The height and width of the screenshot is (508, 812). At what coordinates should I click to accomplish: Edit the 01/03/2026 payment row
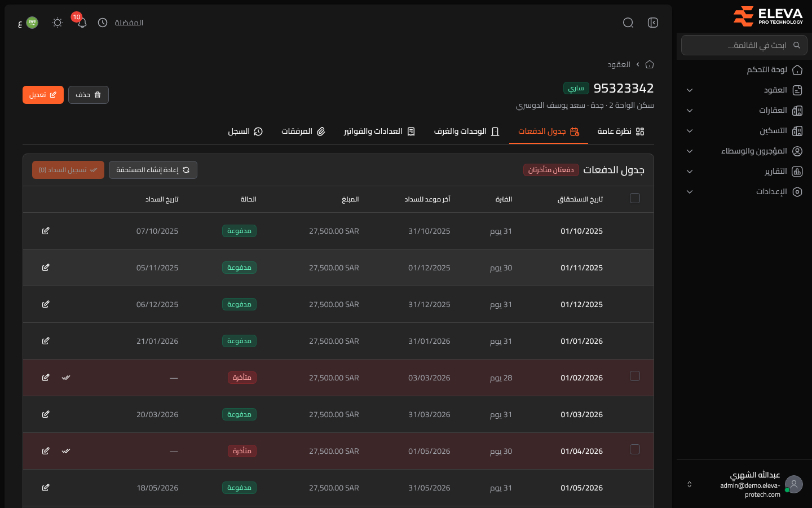(x=46, y=414)
